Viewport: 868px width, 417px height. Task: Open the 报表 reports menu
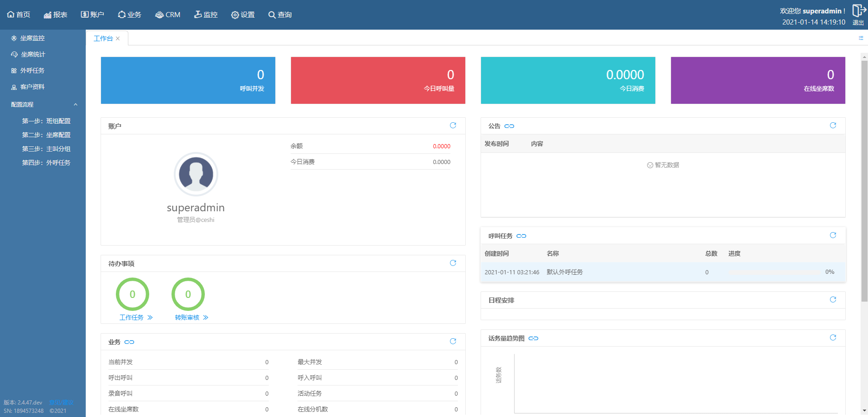click(56, 15)
